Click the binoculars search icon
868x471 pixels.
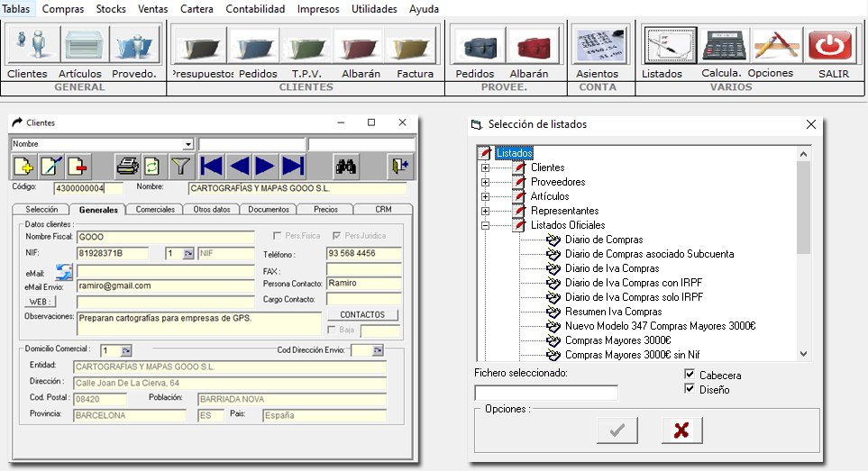tap(346, 166)
